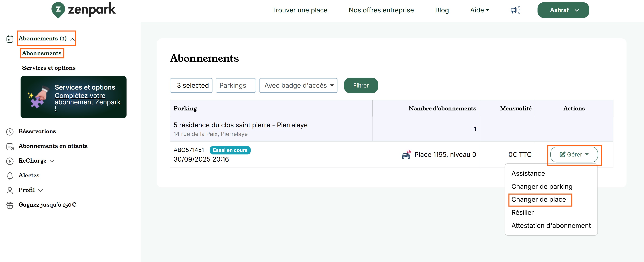
Task: Click the pending subscriptions calendar icon
Action: 10,146
